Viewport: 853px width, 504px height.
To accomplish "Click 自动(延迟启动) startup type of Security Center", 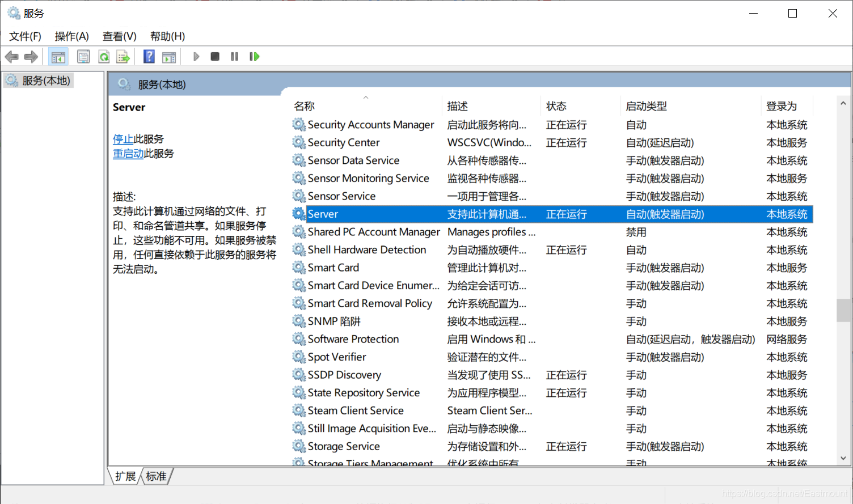I will 660,142.
